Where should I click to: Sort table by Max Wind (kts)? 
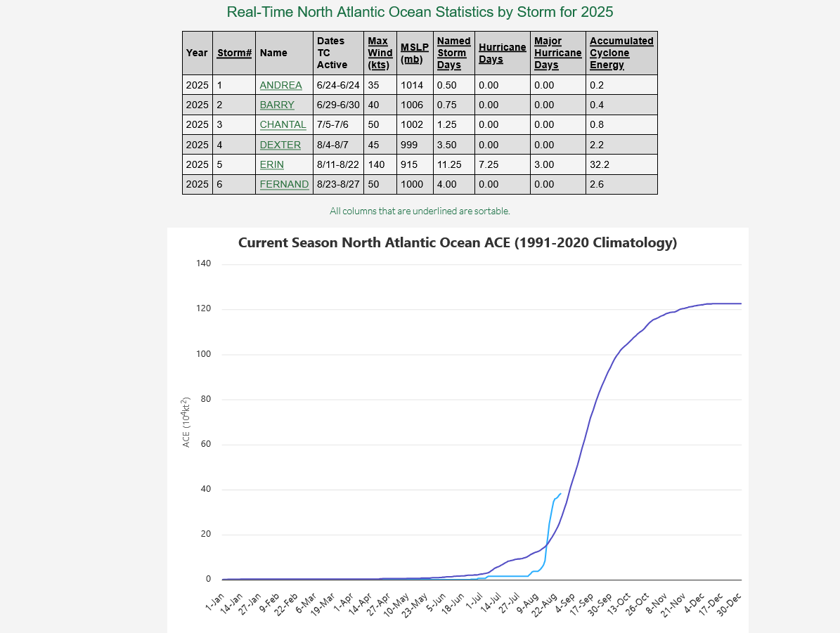point(380,53)
